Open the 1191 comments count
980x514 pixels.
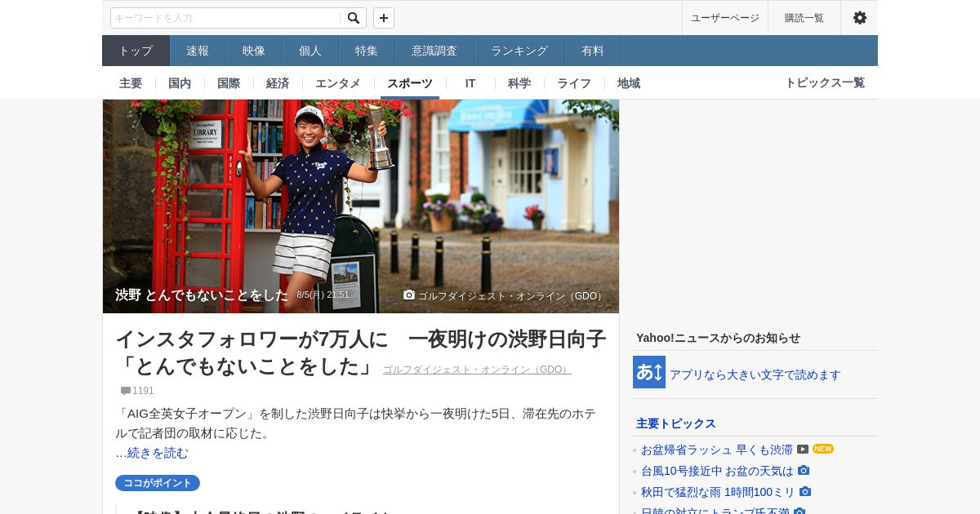point(143,391)
